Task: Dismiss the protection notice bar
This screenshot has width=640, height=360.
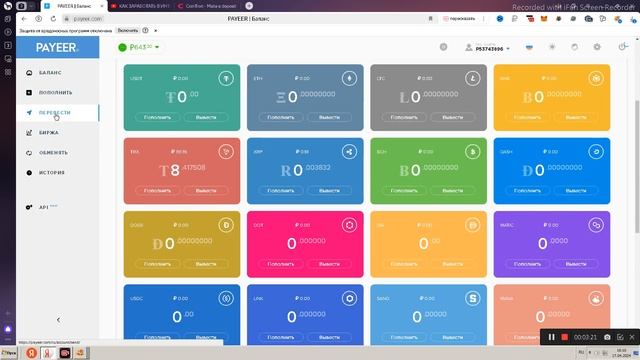Action: coord(156,31)
